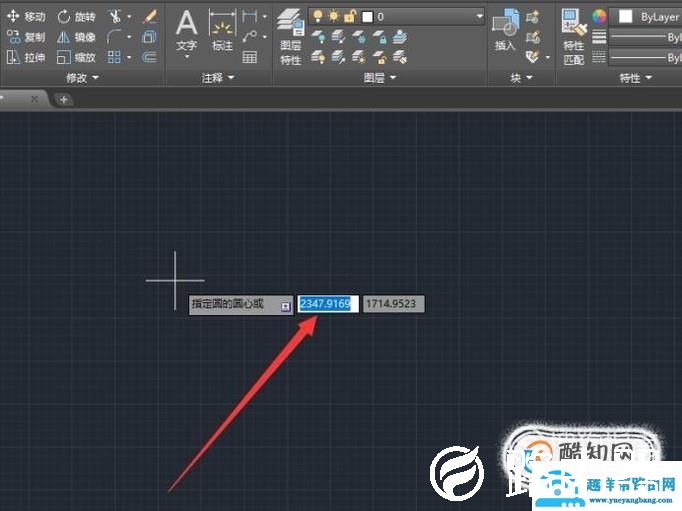Select the Mirror (镜像) tool
The height and width of the screenshot is (511, 682).
77,37
